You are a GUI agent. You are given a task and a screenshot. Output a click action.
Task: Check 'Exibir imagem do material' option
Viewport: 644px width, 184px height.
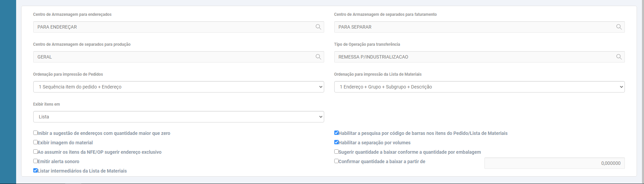coord(35,142)
